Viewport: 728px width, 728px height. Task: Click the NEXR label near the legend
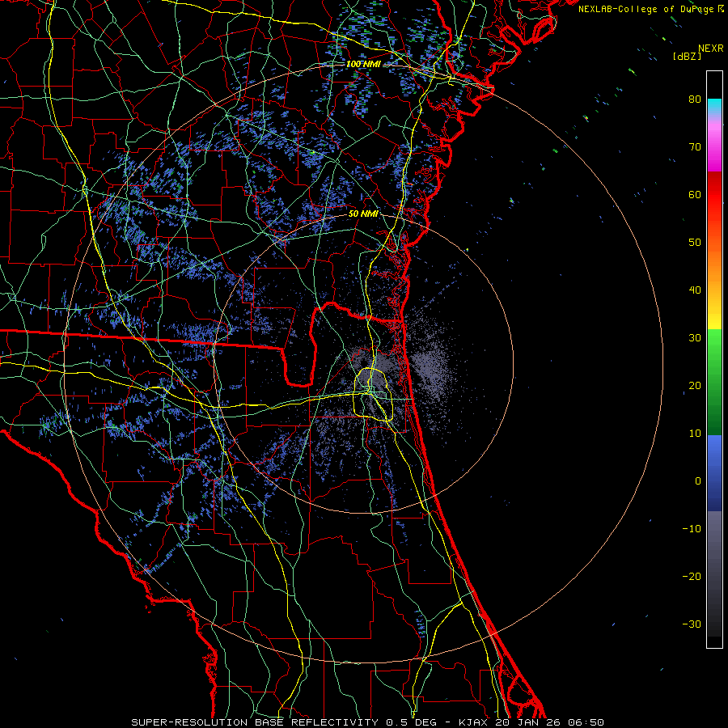710,49
